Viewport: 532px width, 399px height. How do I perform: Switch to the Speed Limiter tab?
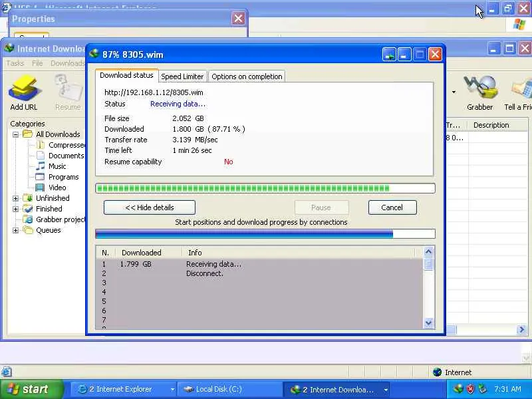182,76
